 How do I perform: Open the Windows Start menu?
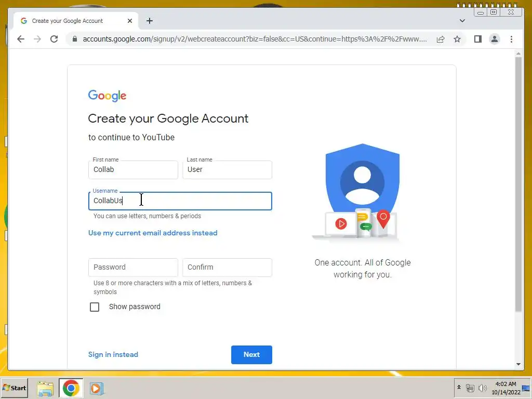tap(14, 388)
